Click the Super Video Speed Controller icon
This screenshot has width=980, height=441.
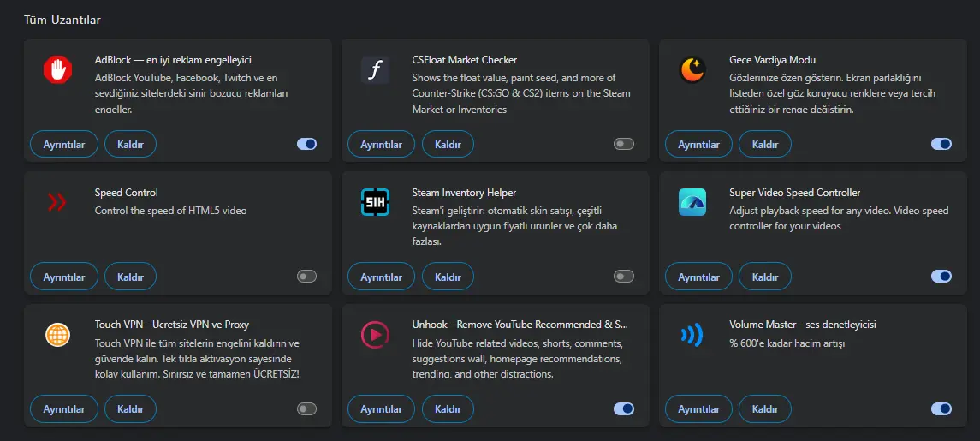tap(692, 202)
